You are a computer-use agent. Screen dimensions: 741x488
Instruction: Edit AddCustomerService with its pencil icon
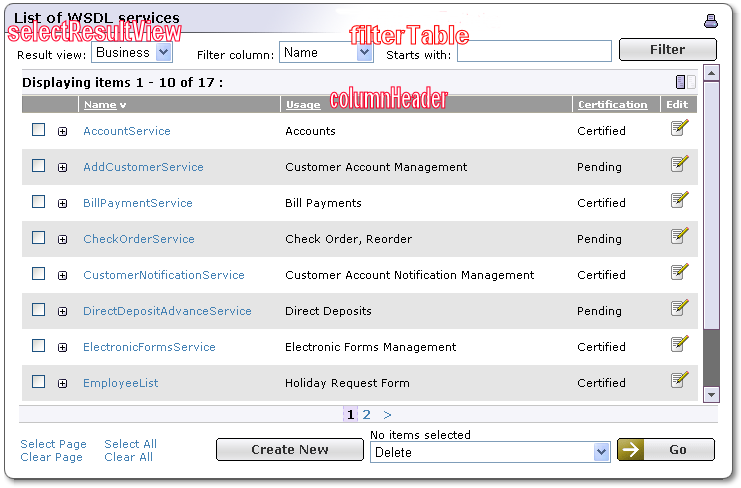tap(679, 164)
